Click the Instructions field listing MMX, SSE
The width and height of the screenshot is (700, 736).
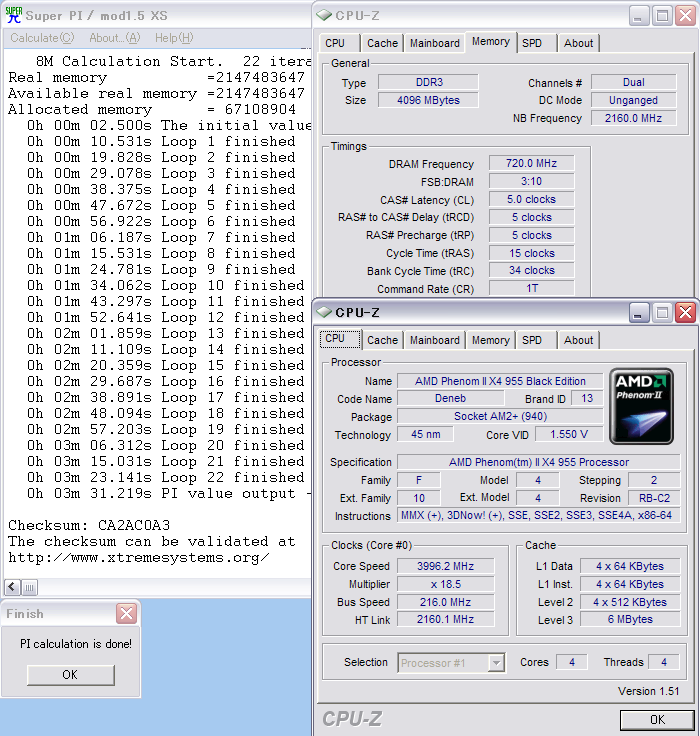click(538, 515)
